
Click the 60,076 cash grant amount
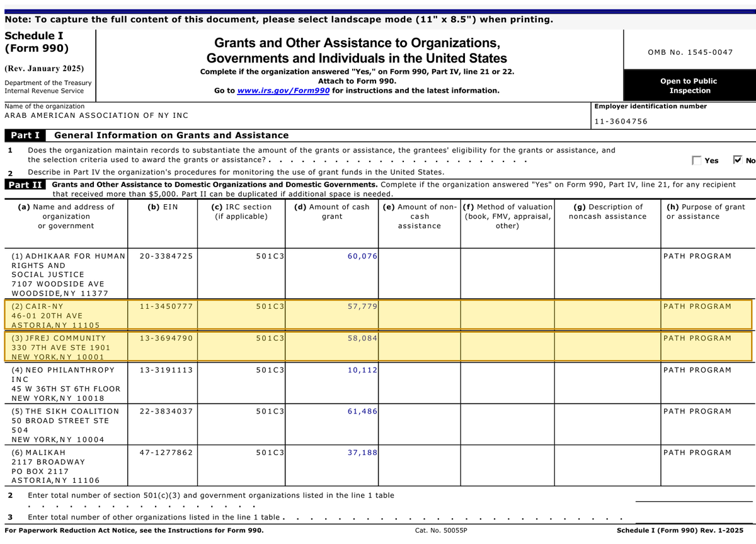point(362,256)
